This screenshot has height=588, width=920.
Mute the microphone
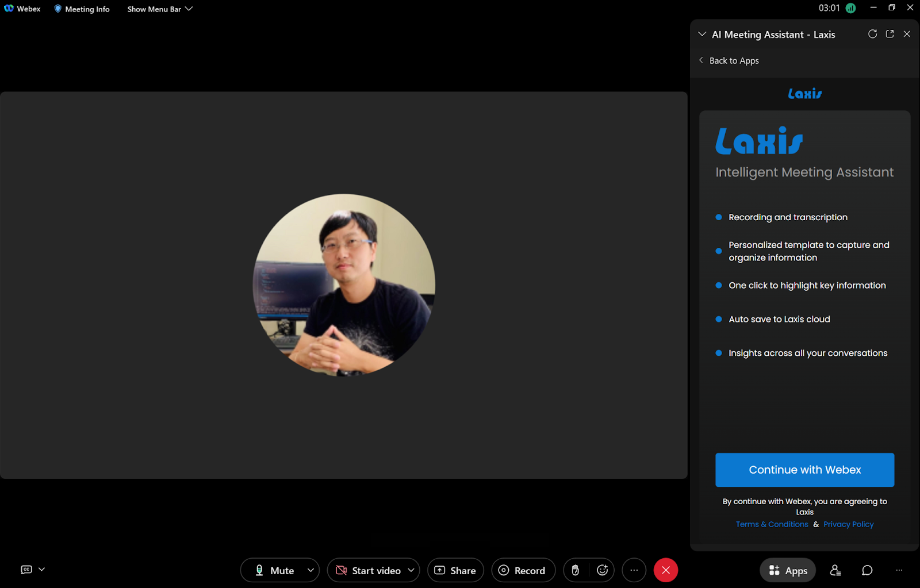pos(274,570)
